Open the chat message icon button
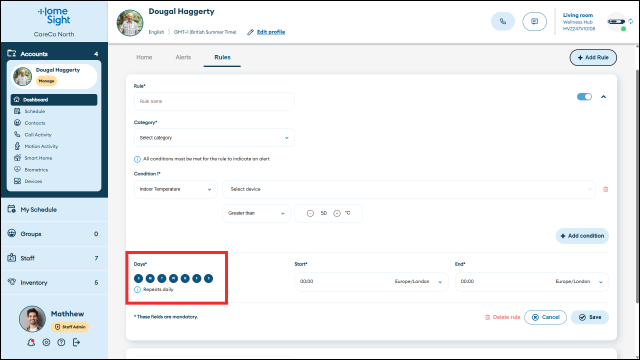This screenshot has width=640, height=360. click(534, 22)
